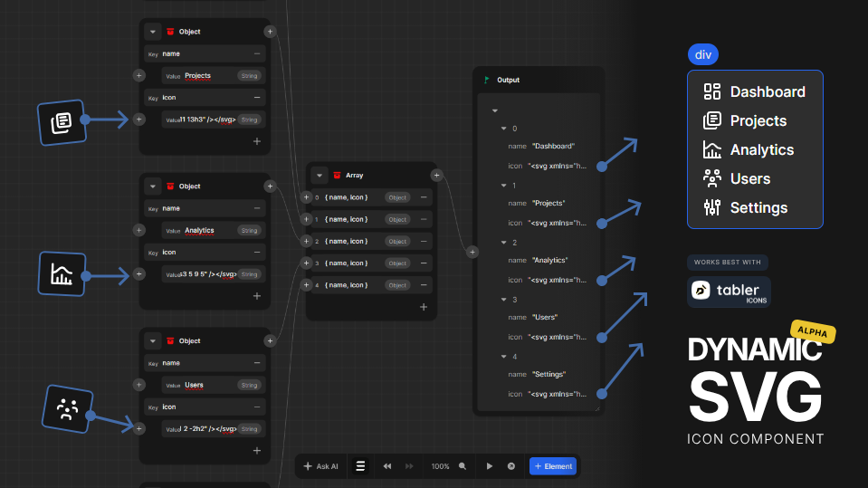Click the Ask AI button
The height and width of the screenshot is (488, 868).
point(320,466)
